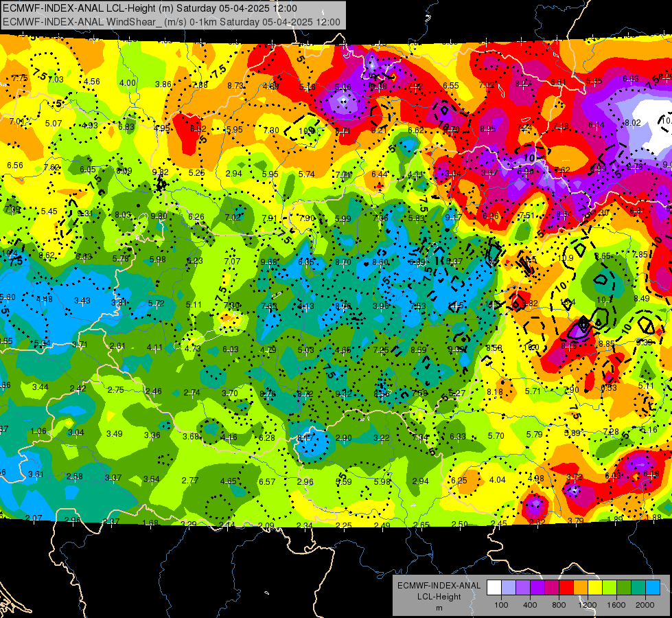Click the light violet legend swatch above 400
Screen dimensions: 672x618
tap(523, 588)
